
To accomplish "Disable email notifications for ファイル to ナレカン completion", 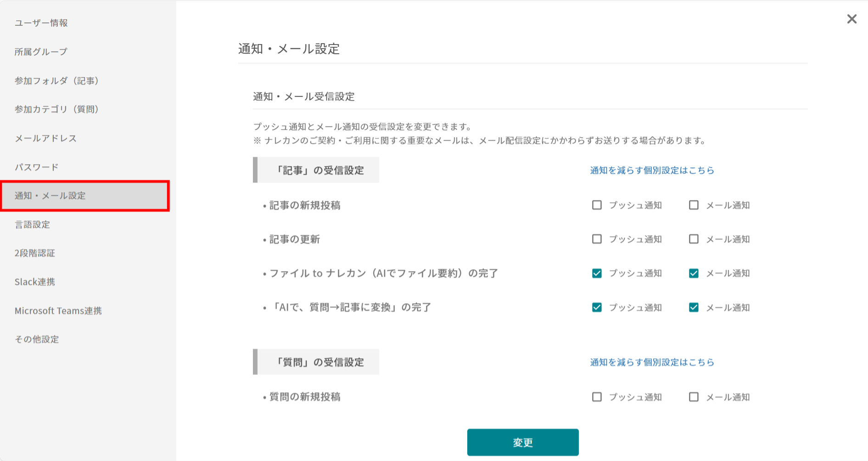I will click(694, 273).
